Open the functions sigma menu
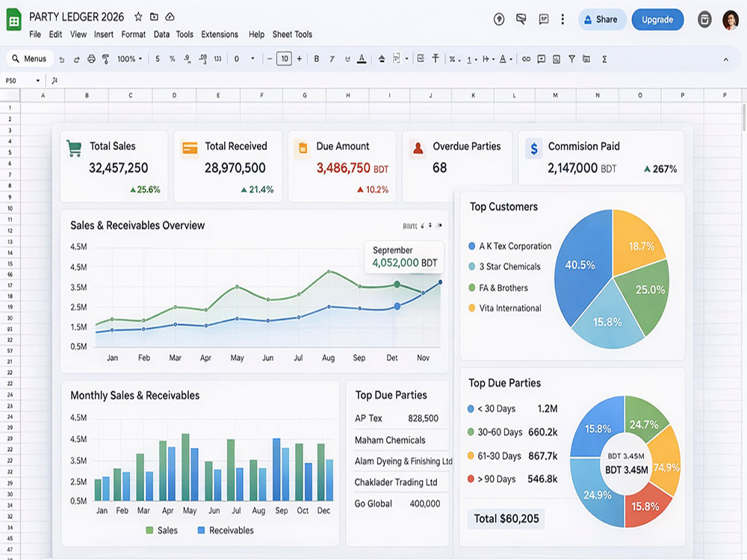747x560 pixels. 604,59
